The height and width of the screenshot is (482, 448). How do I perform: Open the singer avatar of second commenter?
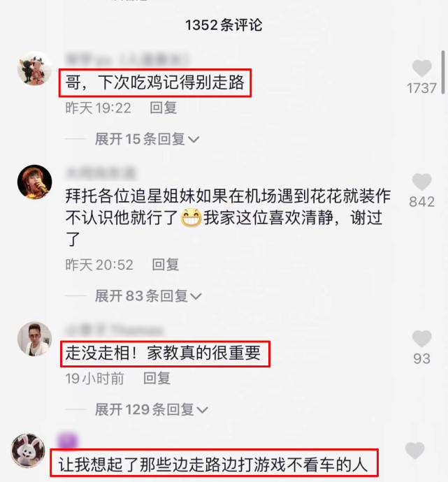click(34, 182)
